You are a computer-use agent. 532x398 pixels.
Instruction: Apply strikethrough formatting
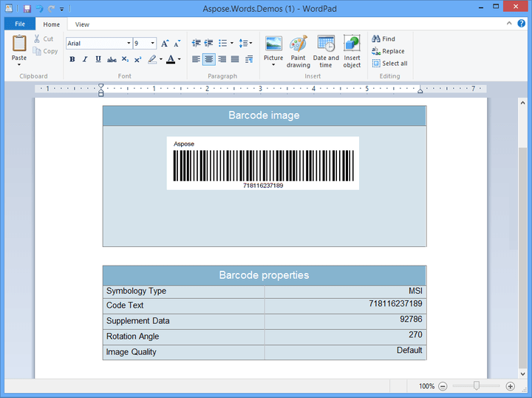pyautogui.click(x=112, y=59)
